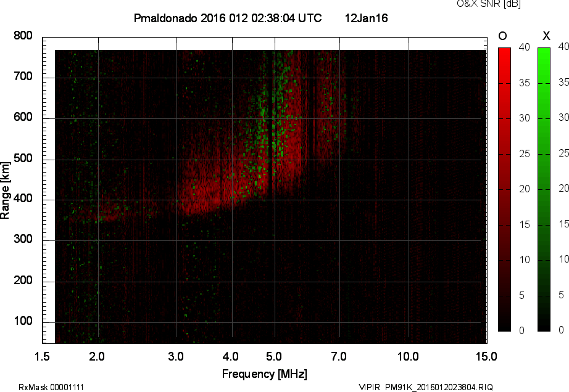Image resolution: width=569 pixels, height=392 pixels.
Task: Click the file name 'PM91K_2016012023804.RIQ'
Action: pyautogui.click(x=439, y=387)
